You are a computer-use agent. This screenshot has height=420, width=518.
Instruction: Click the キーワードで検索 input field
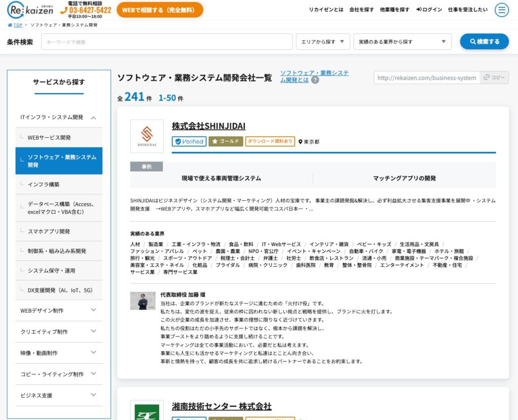pyautogui.click(x=167, y=41)
